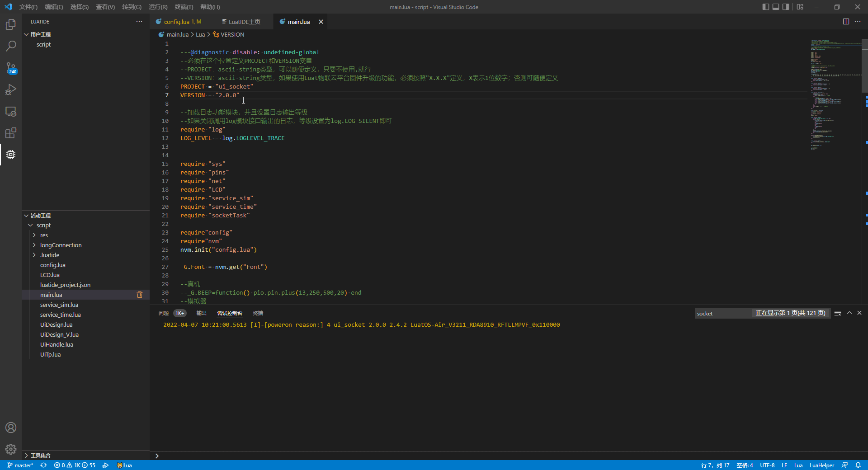Open the Manage gear icon
Screen dimensions: 868x470
[x=11, y=449]
